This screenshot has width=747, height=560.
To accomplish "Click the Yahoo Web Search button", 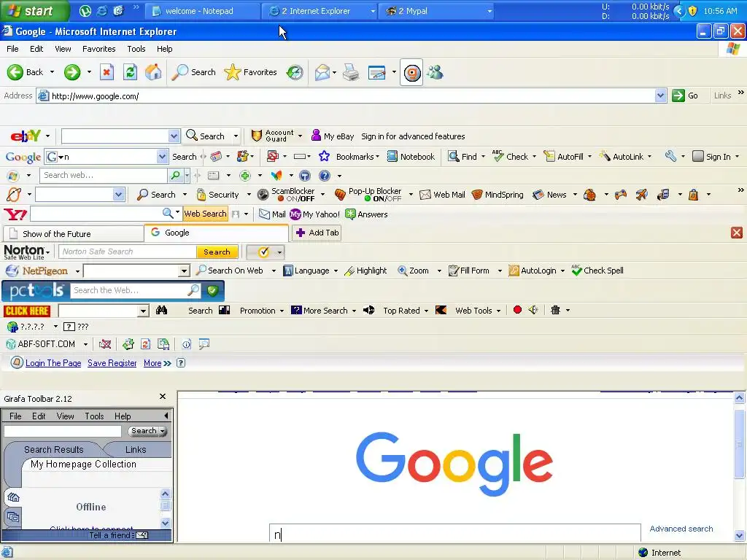I will click(205, 214).
